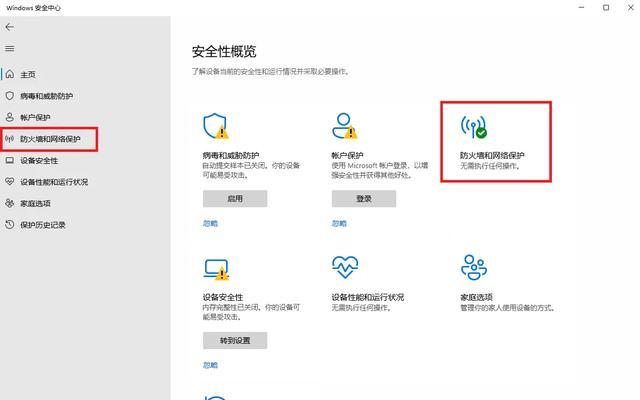This screenshot has height=400, width=640.
Task: Click the clock icon for 保护历史记录 in sidebar
Action: (10, 224)
